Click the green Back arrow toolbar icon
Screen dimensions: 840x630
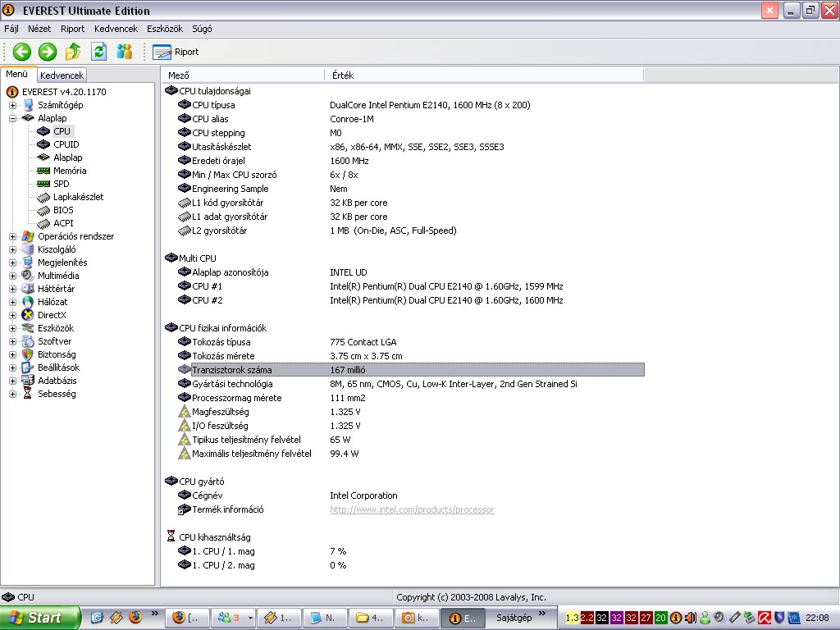pos(22,52)
